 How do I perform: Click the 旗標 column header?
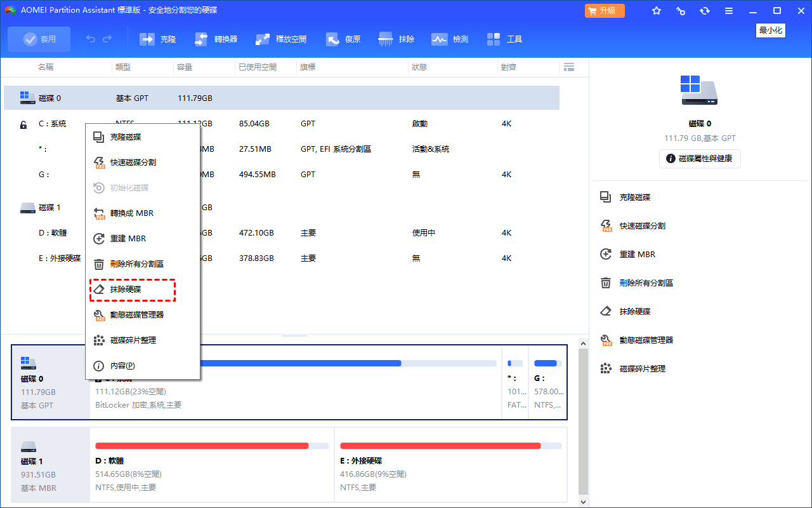[308, 67]
